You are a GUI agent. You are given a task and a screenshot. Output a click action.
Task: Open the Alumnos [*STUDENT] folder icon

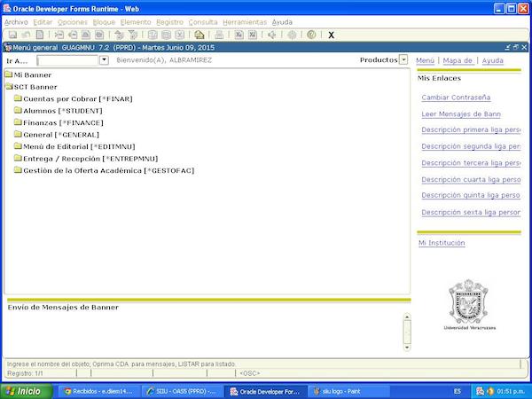tap(18, 111)
